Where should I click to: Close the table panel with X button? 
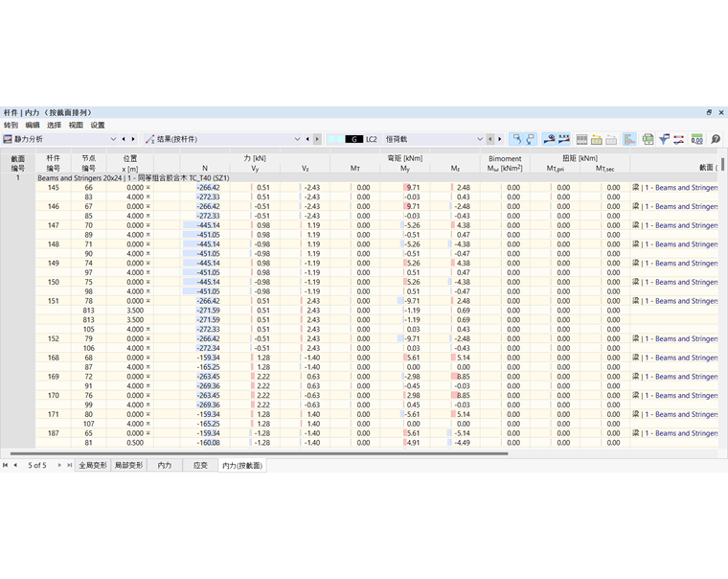[721, 112]
